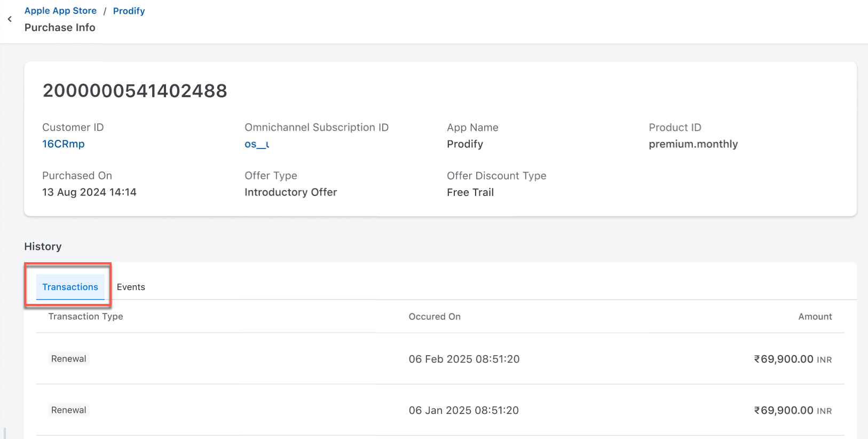868x439 pixels.
Task: Click the 06 Feb 2025 08:51:20 timestamp
Action: 464,359
